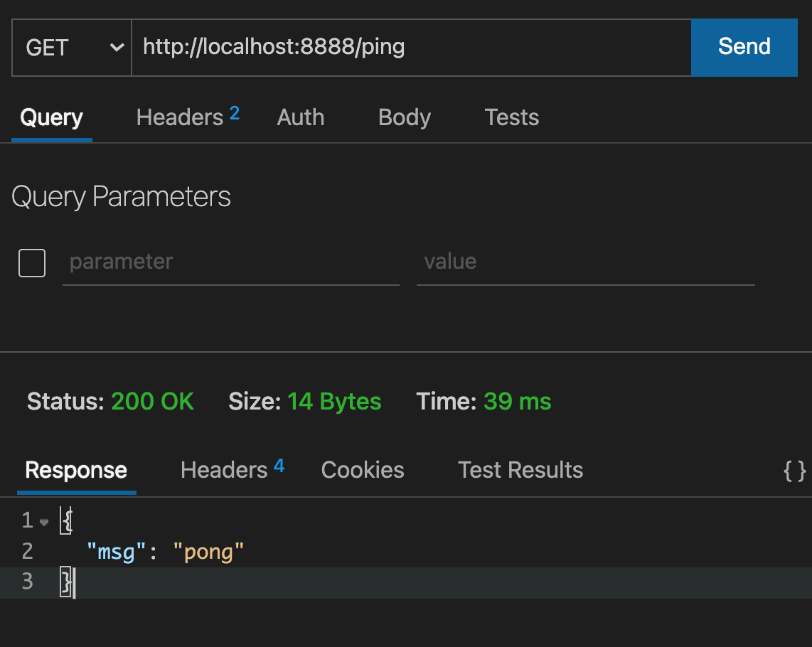
Task: Open the GET HTTP method dropdown
Action: pyautogui.click(x=72, y=48)
